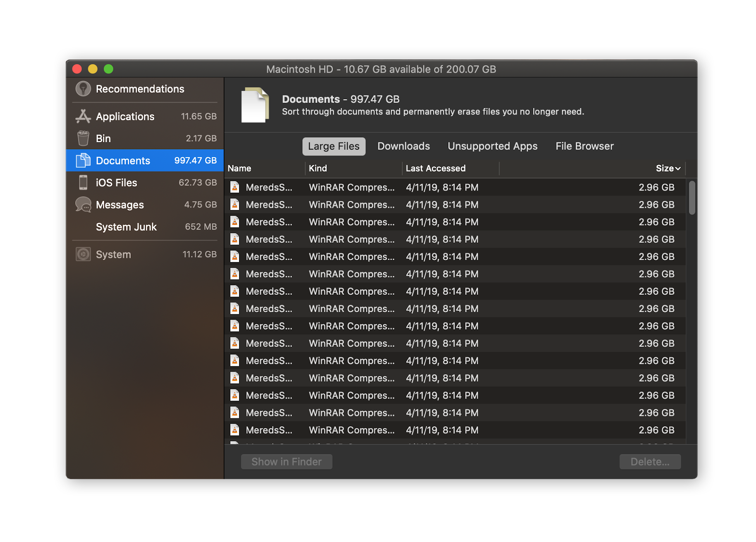Click the Bin trash can icon
This screenshot has width=756, height=542.
point(83,138)
